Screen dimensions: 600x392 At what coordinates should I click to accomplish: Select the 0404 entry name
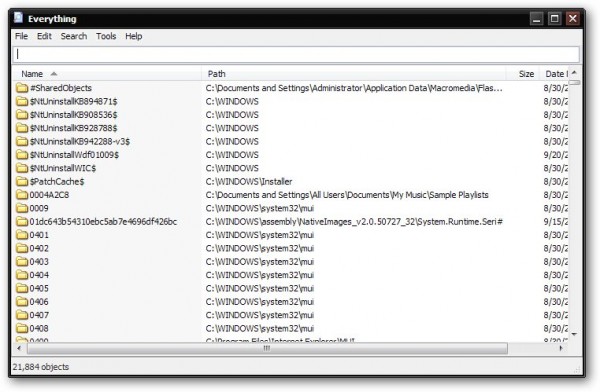click(x=39, y=275)
